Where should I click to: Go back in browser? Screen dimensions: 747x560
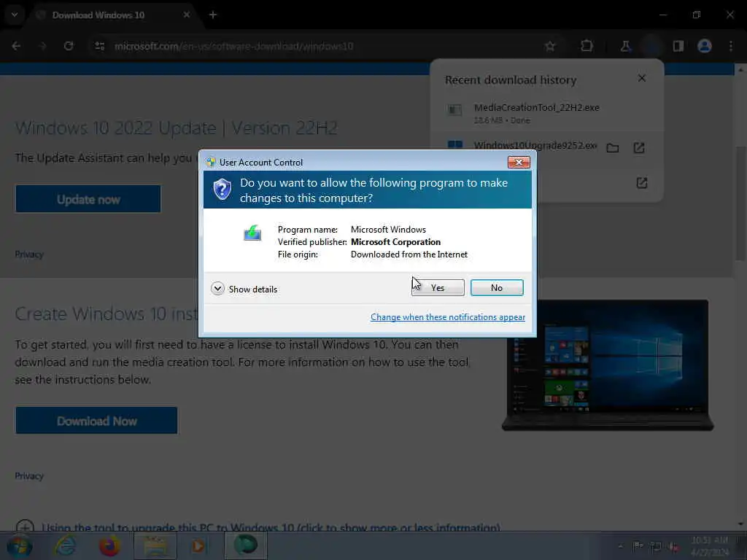[x=16, y=46]
